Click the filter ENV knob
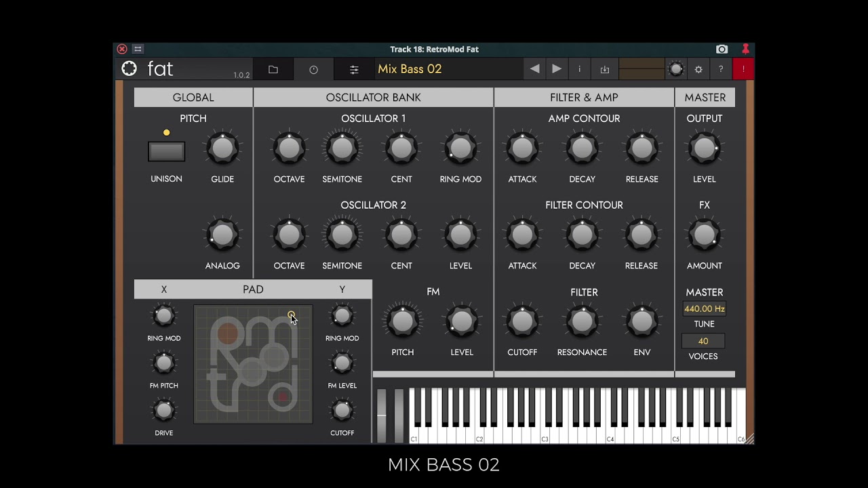Screen dimensions: 868x488 (x=642, y=321)
